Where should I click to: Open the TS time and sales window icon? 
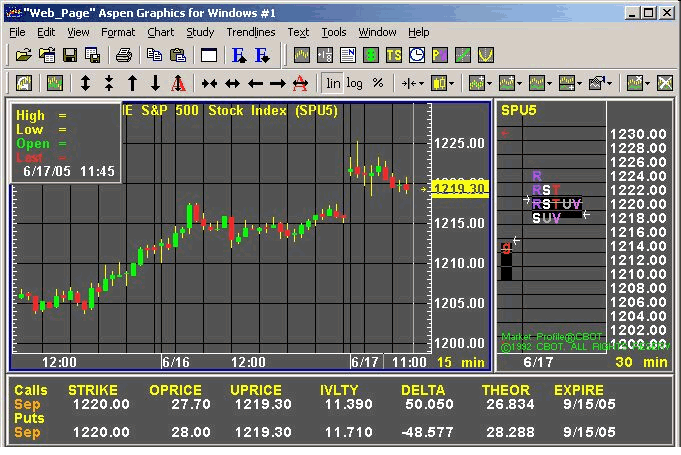tap(394, 55)
